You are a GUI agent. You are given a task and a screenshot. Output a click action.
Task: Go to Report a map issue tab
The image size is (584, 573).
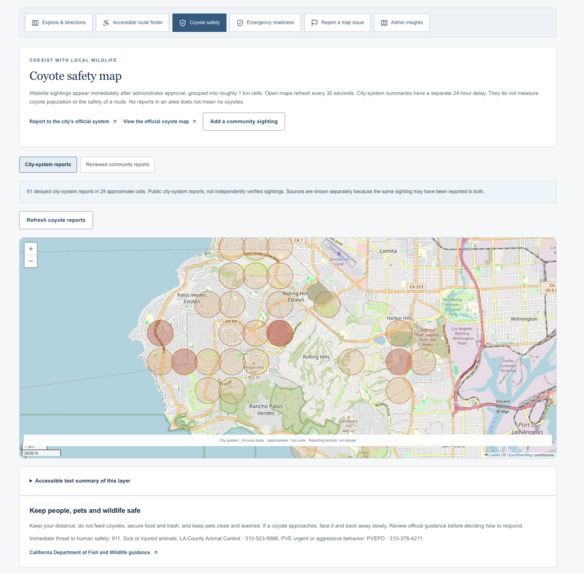[337, 23]
